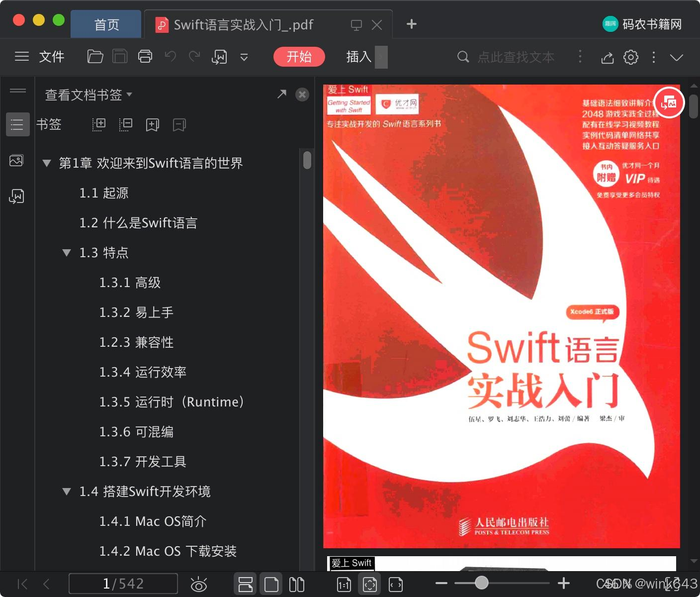
Task: Click the presentation screen icon on the tab
Action: [356, 25]
